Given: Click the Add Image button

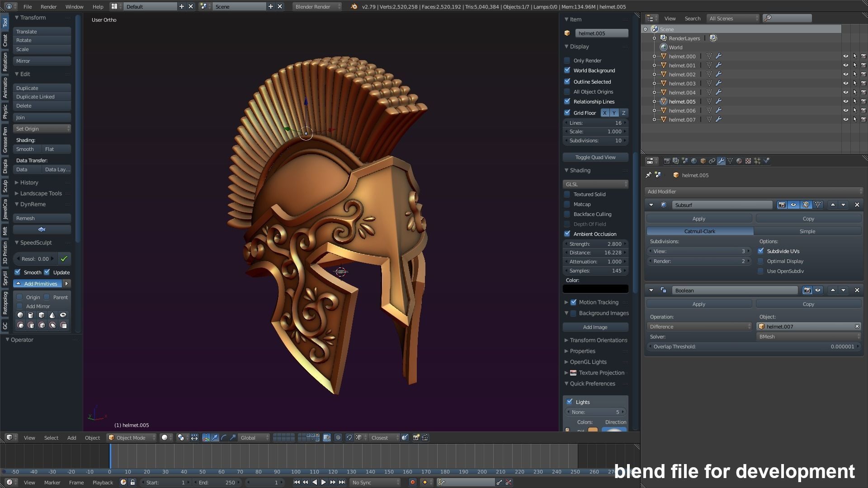Looking at the screenshot, I should pos(595,327).
